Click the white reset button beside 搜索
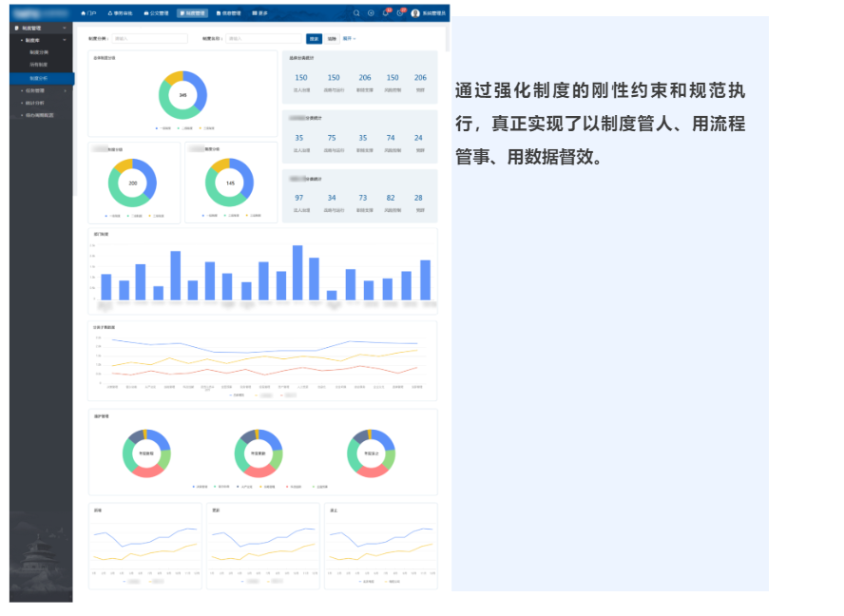 tap(332, 39)
